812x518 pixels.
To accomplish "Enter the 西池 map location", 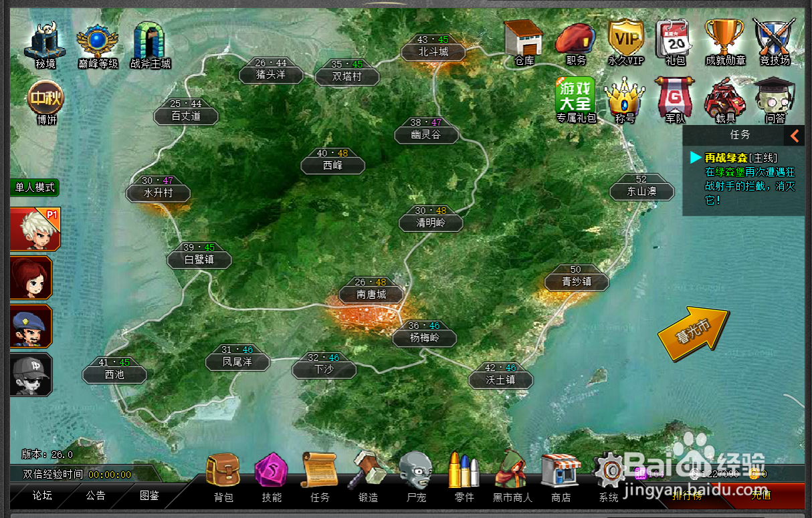I will pyautogui.click(x=114, y=370).
